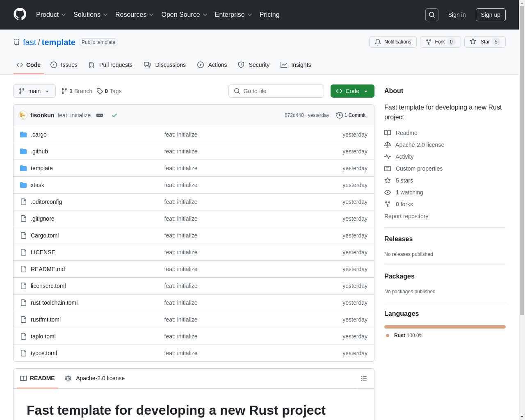Screen dimensions: 525x420
Task: Click the forks icon in About
Action: click(388, 204)
